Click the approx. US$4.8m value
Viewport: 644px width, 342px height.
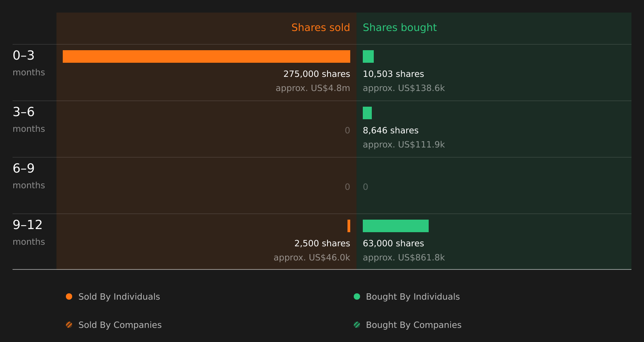[x=313, y=88]
